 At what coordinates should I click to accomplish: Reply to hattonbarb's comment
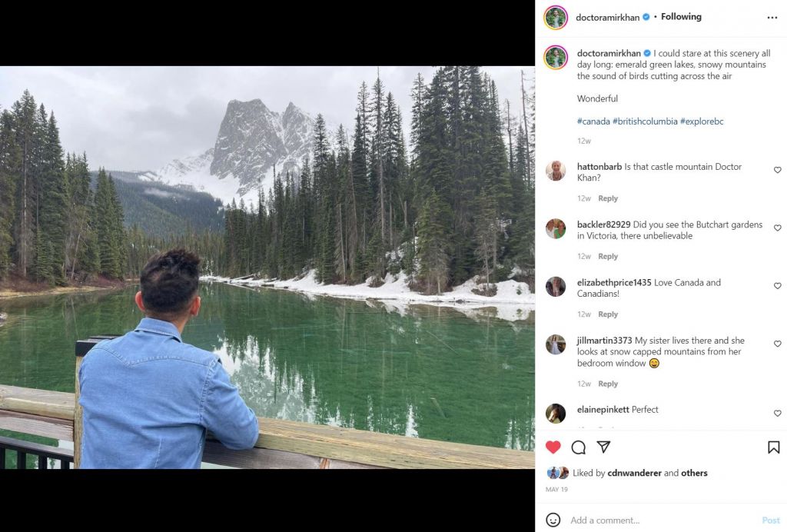pyautogui.click(x=608, y=198)
